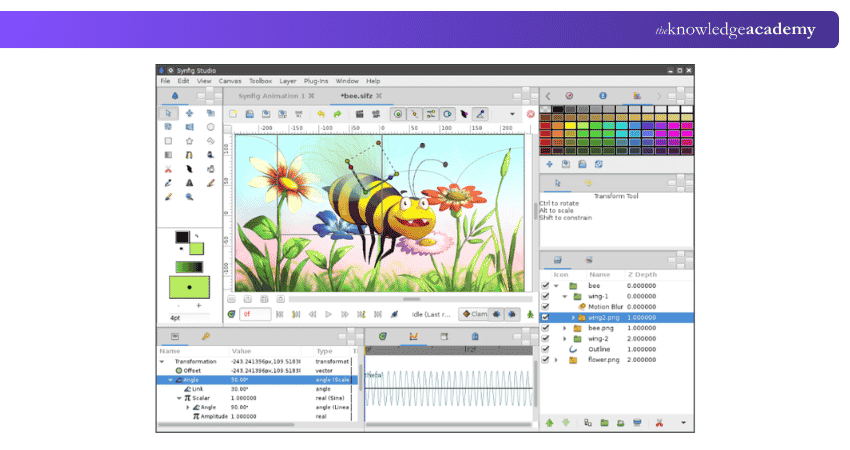This screenshot has width=850, height=450.
Task: Open the Plug-Ins menu
Action: (316, 81)
